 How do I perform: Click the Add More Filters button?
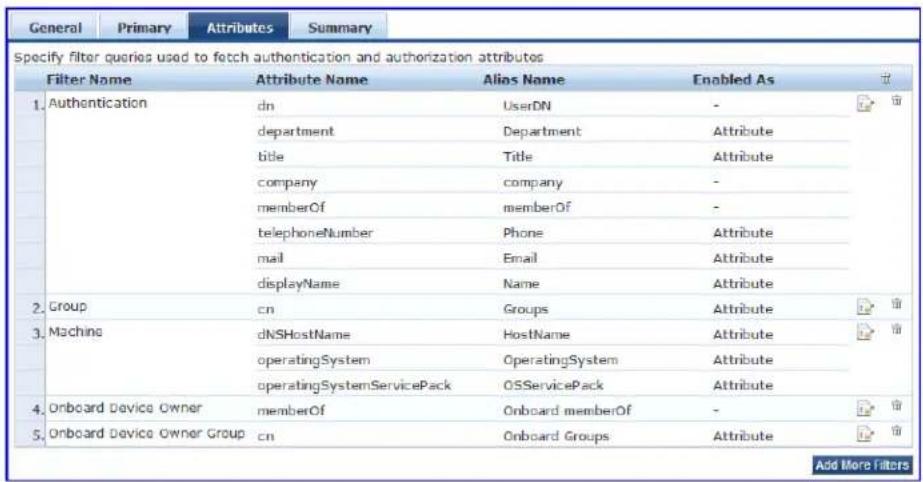pos(862,465)
